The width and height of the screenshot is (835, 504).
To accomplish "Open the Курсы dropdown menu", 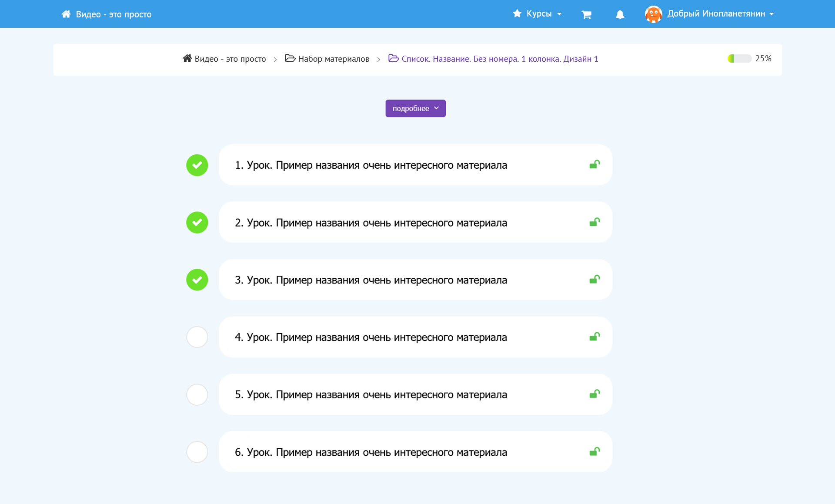I will coord(538,14).
